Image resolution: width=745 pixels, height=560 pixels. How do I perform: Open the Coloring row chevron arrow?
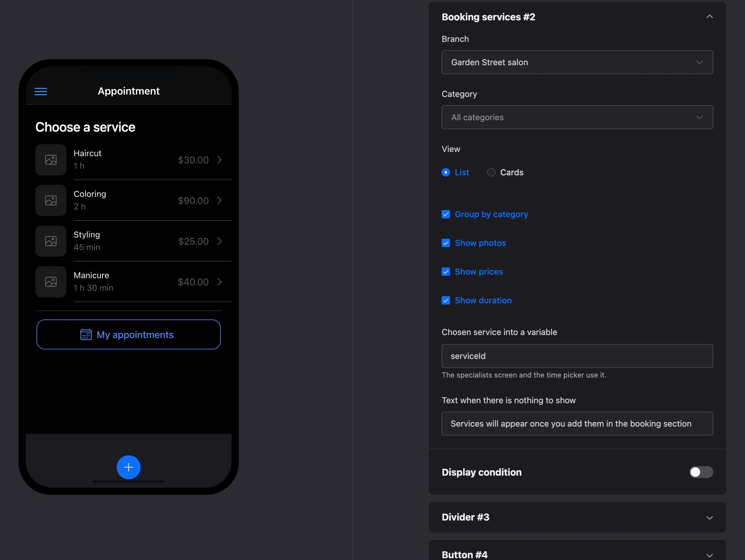(220, 201)
